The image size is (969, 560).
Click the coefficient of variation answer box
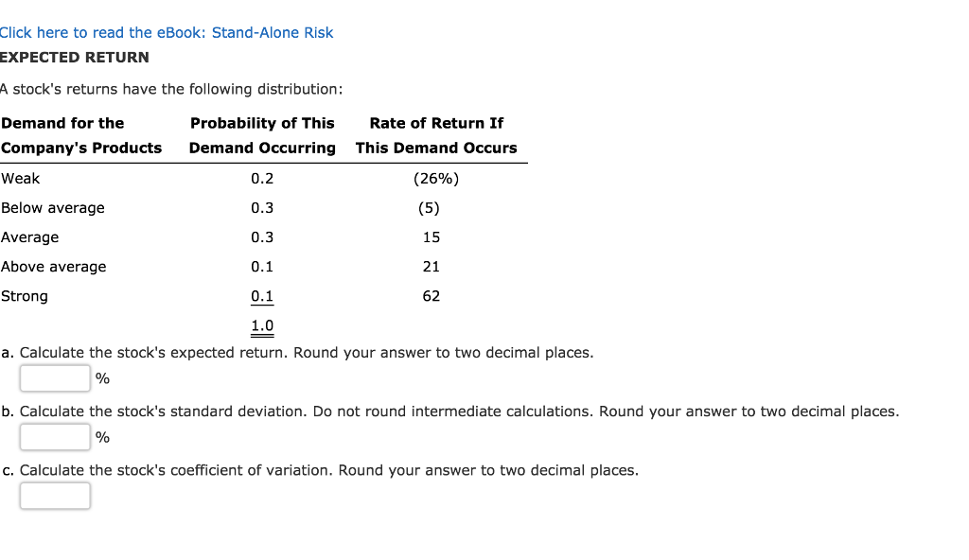pyautogui.click(x=54, y=495)
